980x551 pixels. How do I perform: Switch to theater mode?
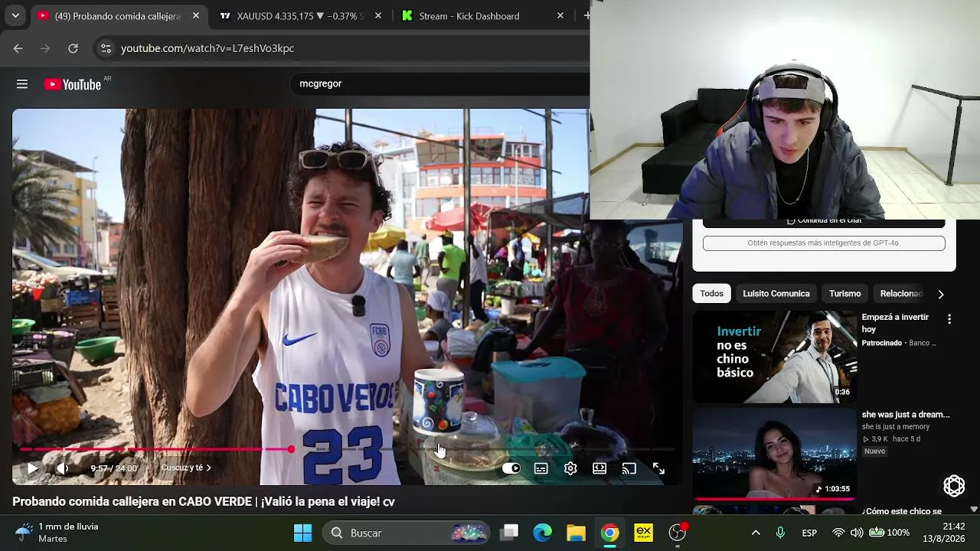599,468
